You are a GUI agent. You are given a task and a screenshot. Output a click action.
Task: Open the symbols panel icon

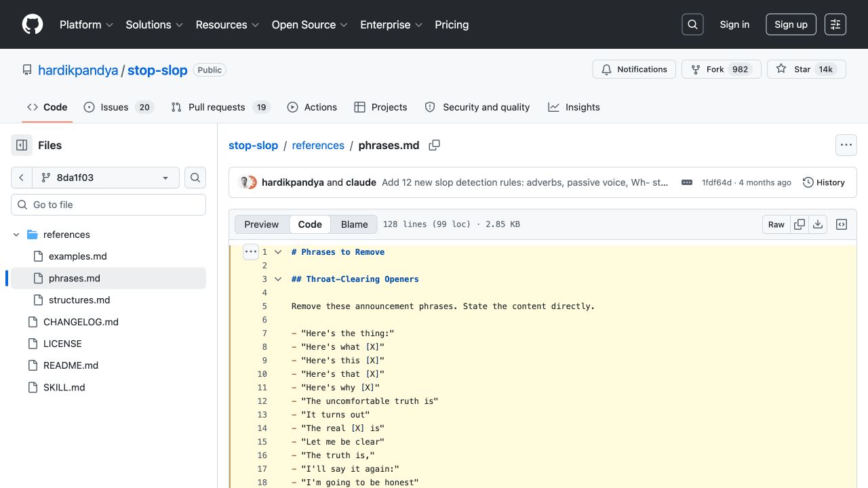click(842, 224)
